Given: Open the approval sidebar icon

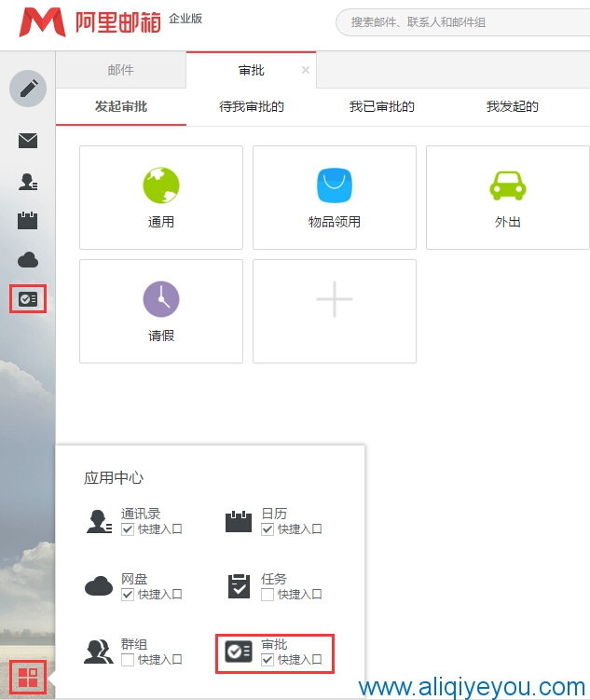Looking at the screenshot, I should coord(28,298).
